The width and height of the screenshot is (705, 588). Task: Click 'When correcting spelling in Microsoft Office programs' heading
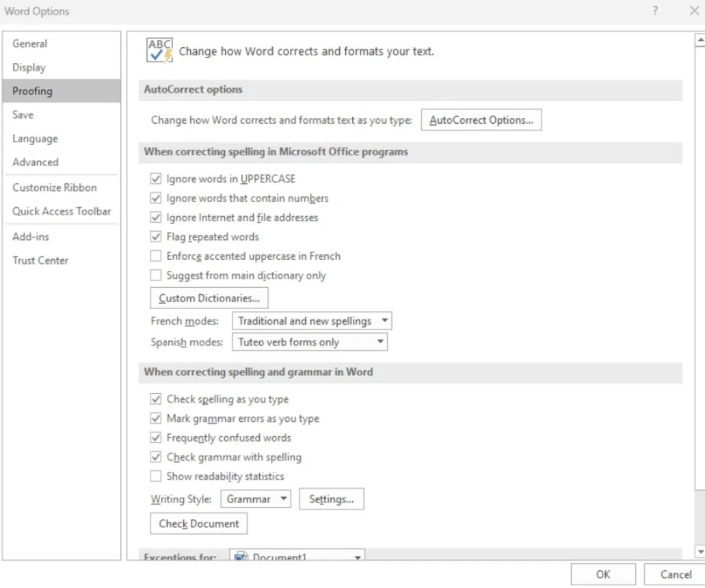[276, 152]
